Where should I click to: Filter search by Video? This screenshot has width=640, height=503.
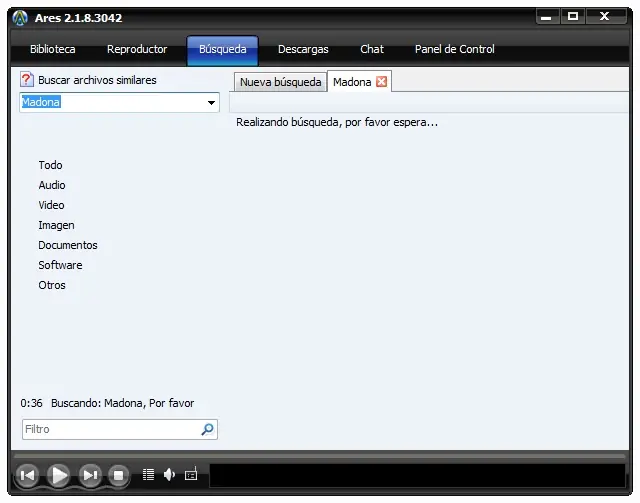coord(51,205)
